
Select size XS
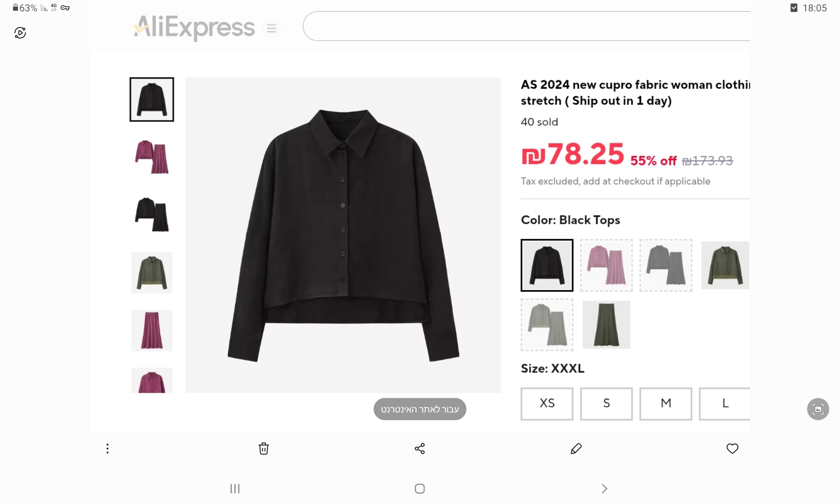tap(547, 404)
